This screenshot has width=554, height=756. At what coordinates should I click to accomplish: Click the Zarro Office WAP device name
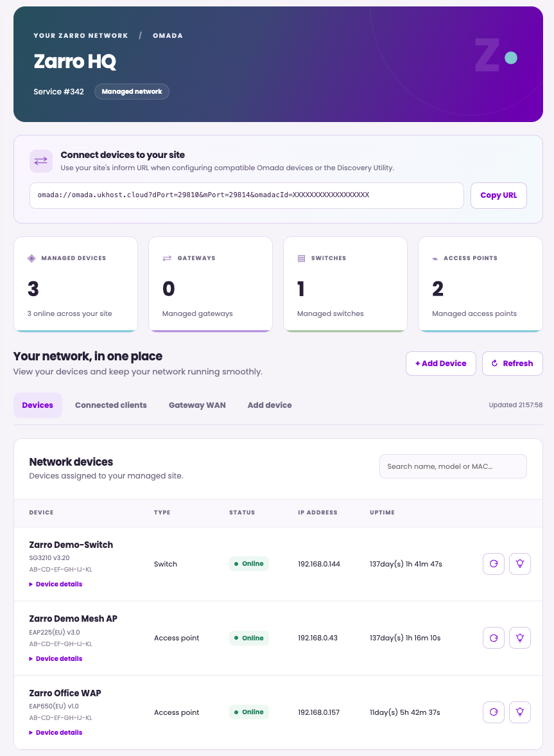(65, 693)
